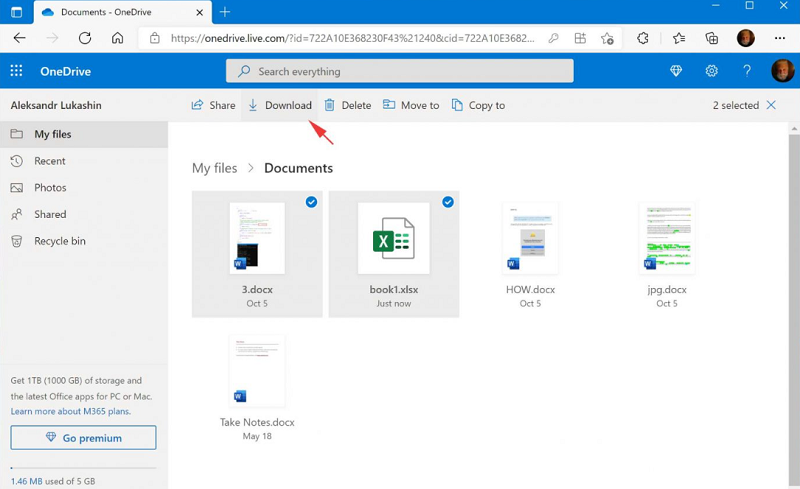Image resolution: width=800 pixels, height=489 pixels.
Task: Click the storage usage progress bar
Action: [84, 468]
